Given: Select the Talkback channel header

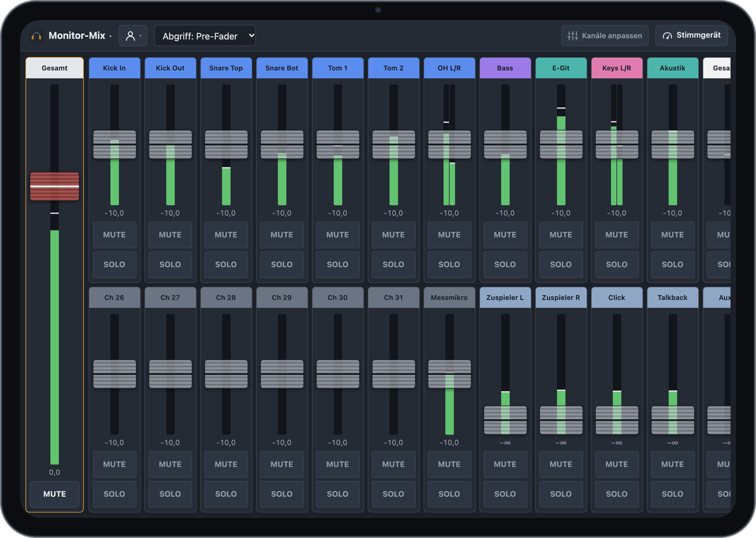Looking at the screenshot, I should pyautogui.click(x=673, y=298).
